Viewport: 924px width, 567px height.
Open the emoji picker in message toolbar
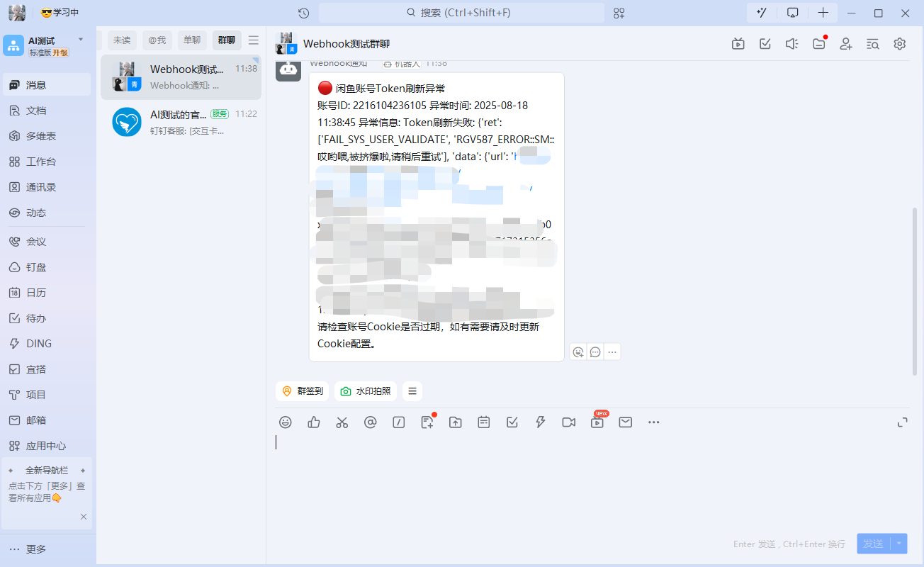point(286,422)
